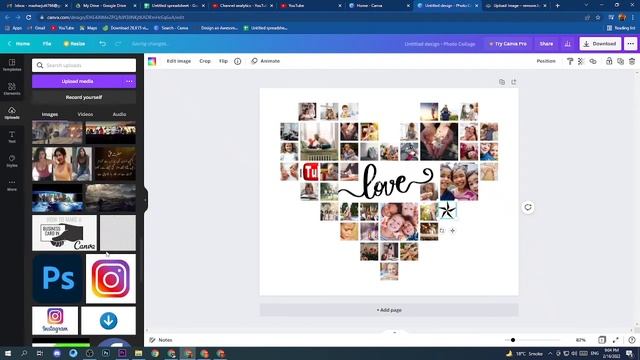Switch to the Audio tab in uploads
Image resolution: width=640 pixels, height=360 pixels.
click(119, 114)
